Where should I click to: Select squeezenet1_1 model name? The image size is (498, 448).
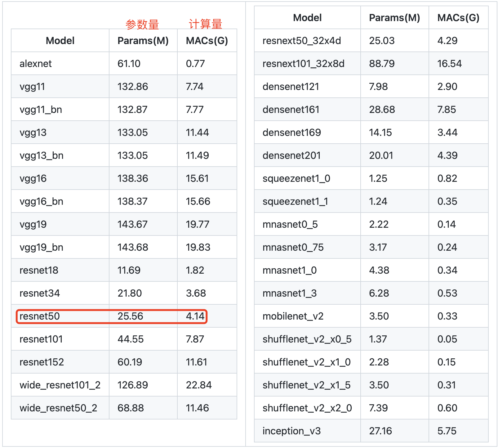pos(295,201)
